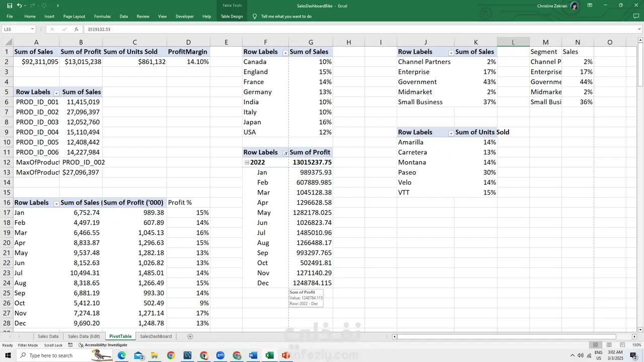Image resolution: width=644 pixels, height=362 pixels.
Task: Click the Save icon in Quick Access Toolbar
Action: [9, 6]
